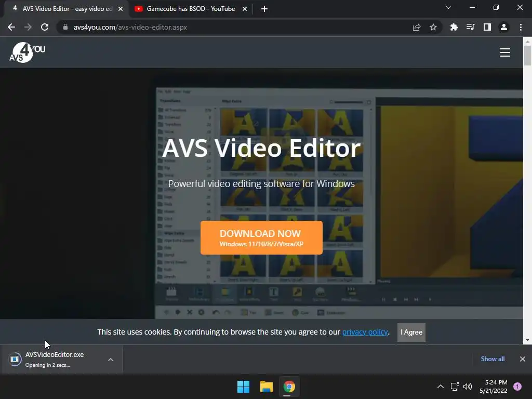Close the Gamecube has BSOD tab
This screenshot has width=532, height=399.
coord(245,9)
